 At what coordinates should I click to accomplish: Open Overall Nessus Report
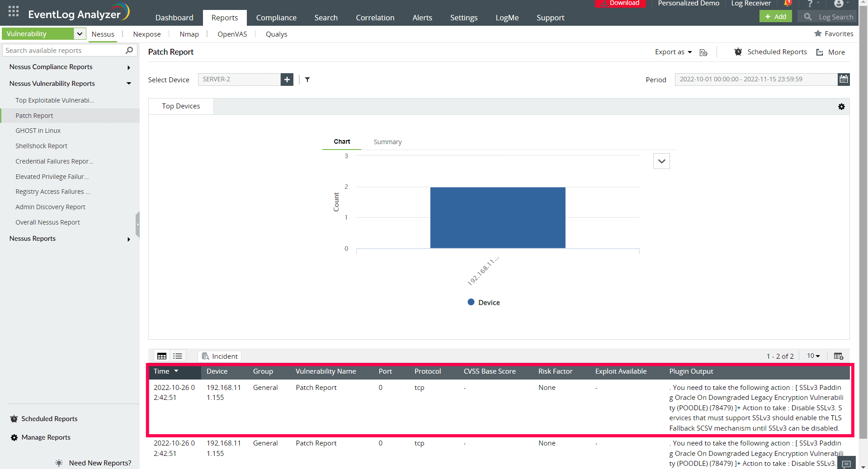[x=47, y=222]
